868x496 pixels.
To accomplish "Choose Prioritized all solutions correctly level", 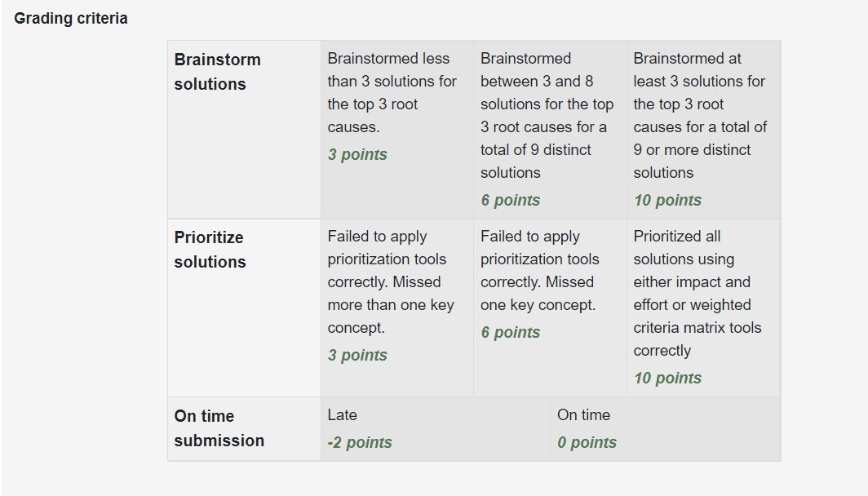I will [x=703, y=308].
